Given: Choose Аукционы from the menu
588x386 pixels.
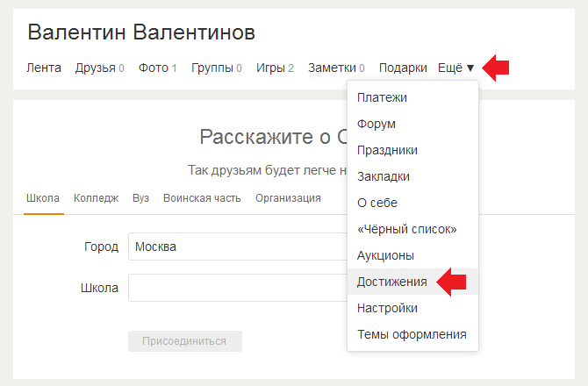Looking at the screenshot, I should click(386, 255).
